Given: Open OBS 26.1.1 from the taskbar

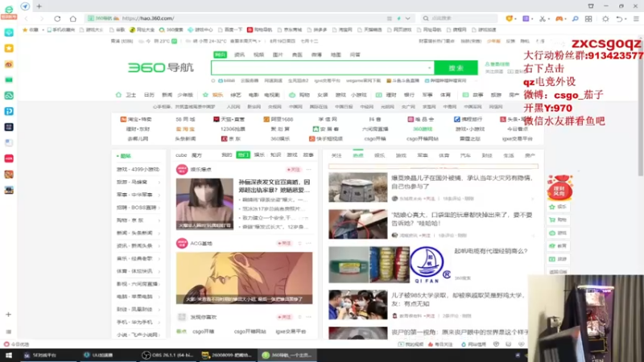Looking at the screenshot, I should (167, 355).
